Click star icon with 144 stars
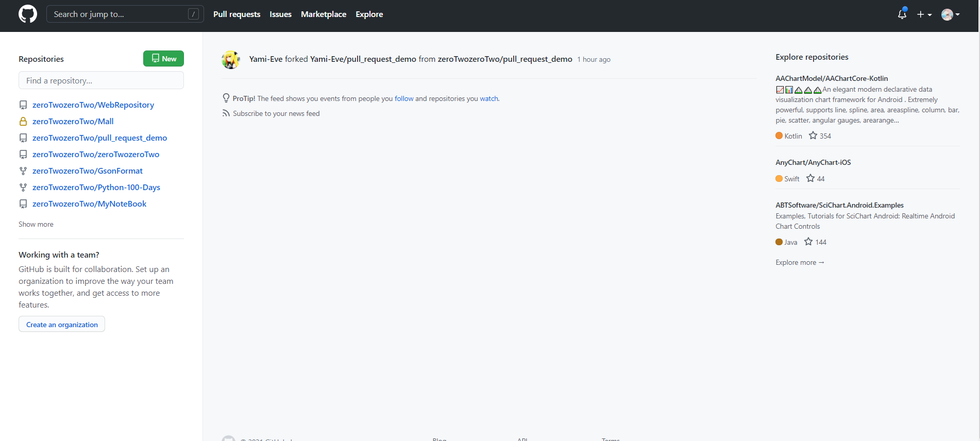This screenshot has width=980, height=441. click(x=808, y=242)
